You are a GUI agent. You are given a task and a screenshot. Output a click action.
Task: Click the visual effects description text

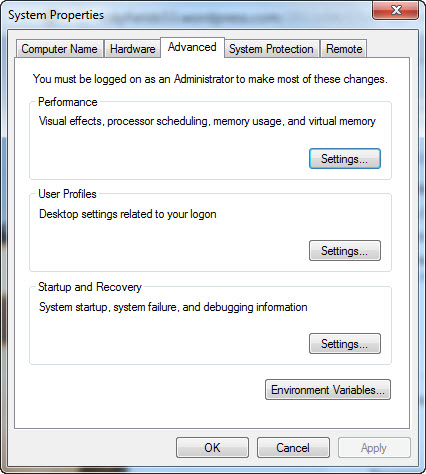[x=207, y=121]
